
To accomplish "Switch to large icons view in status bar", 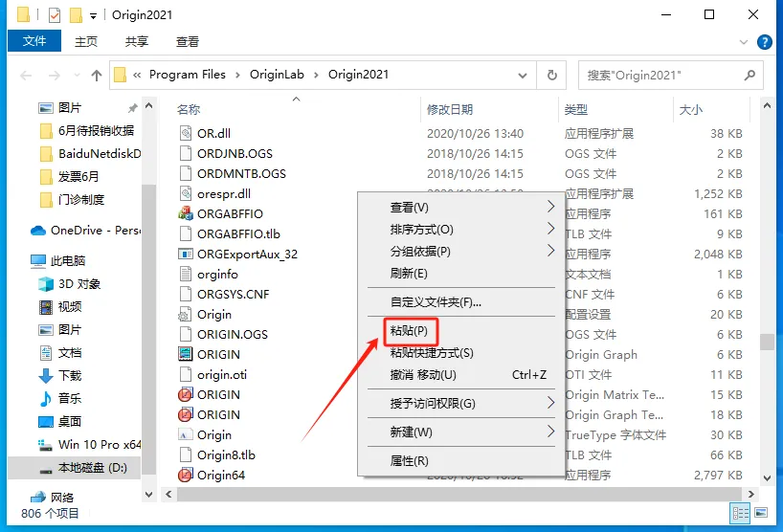I will (761, 513).
